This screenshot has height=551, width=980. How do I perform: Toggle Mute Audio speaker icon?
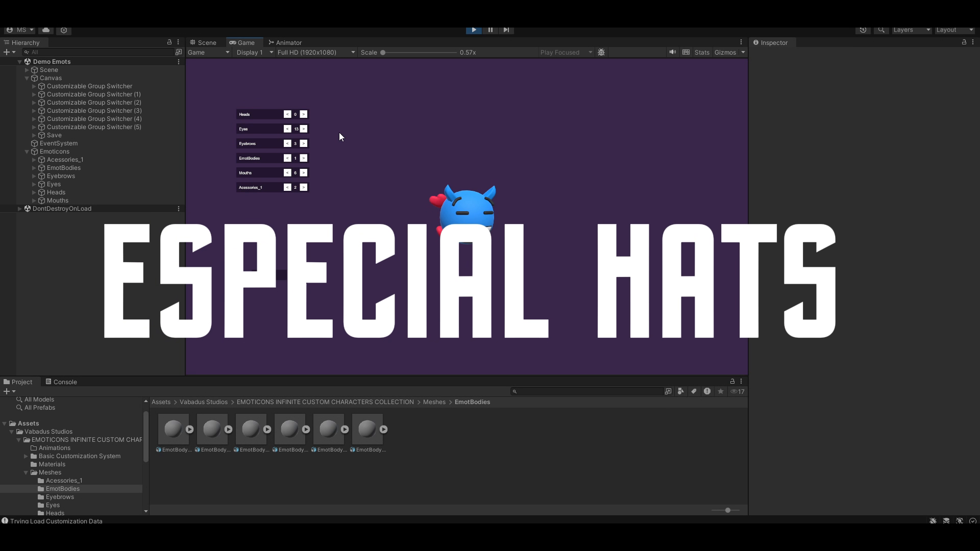(673, 52)
